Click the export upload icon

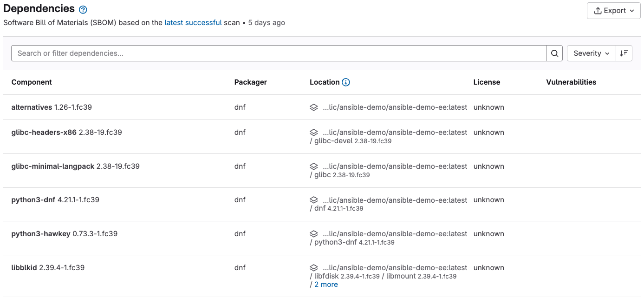click(x=598, y=10)
